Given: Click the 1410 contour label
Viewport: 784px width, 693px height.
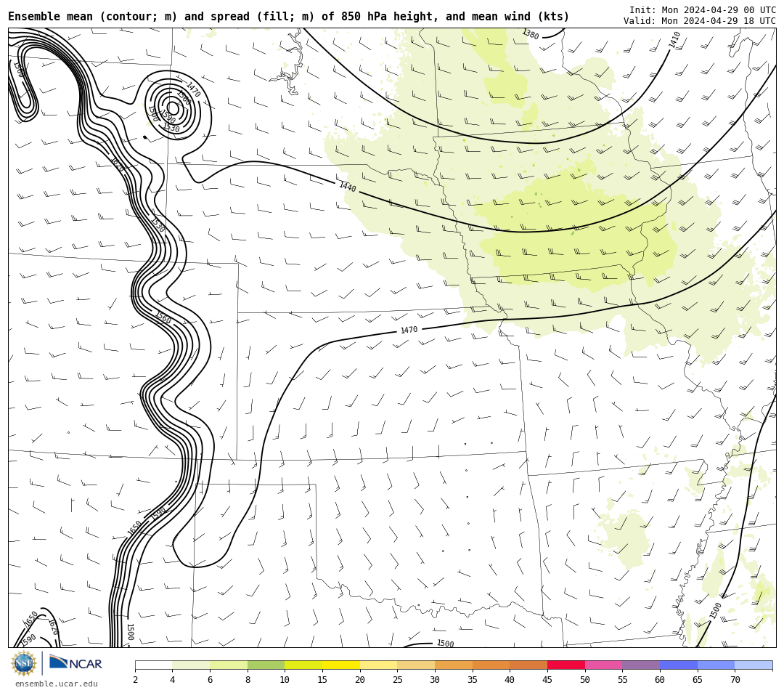Looking at the screenshot, I should point(674,39).
